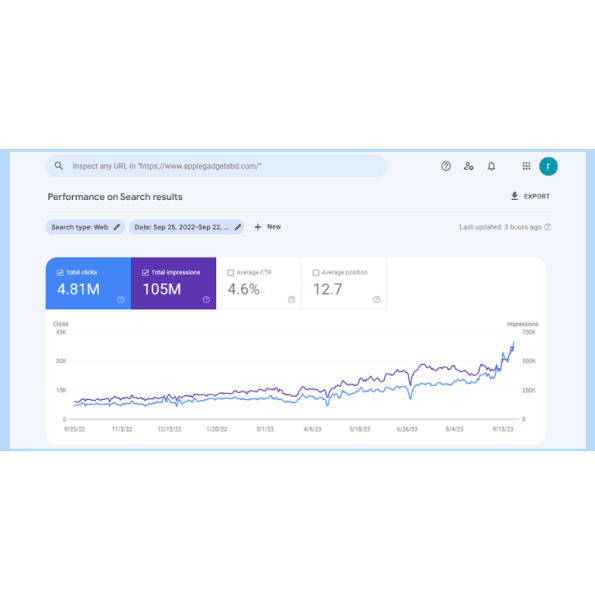Uncheck the Total impressions checkbox
The height and width of the screenshot is (600, 595).
click(x=145, y=272)
